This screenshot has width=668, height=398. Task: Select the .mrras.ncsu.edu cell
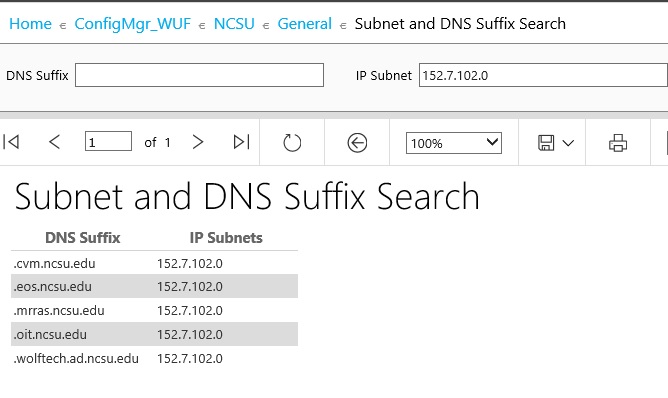59,310
